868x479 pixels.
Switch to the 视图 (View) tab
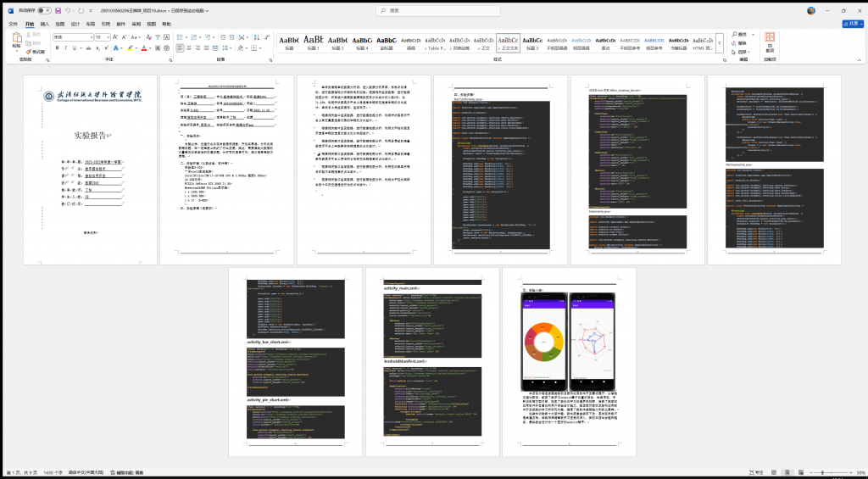pyautogui.click(x=152, y=24)
